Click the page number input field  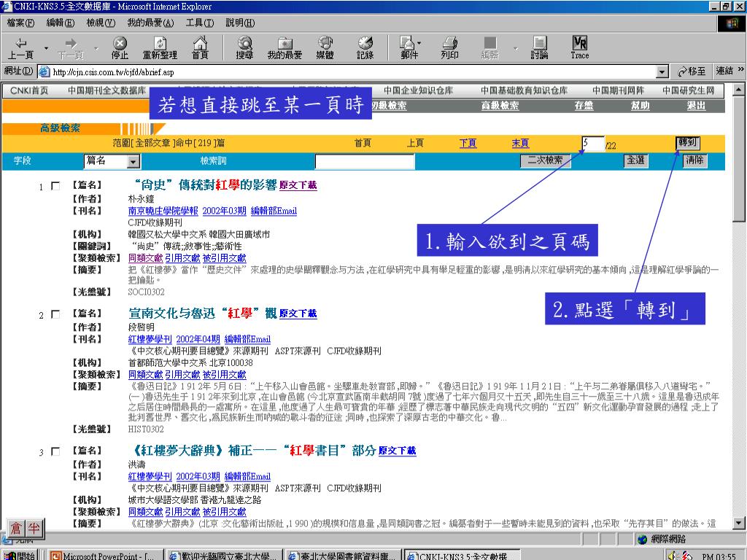click(593, 144)
